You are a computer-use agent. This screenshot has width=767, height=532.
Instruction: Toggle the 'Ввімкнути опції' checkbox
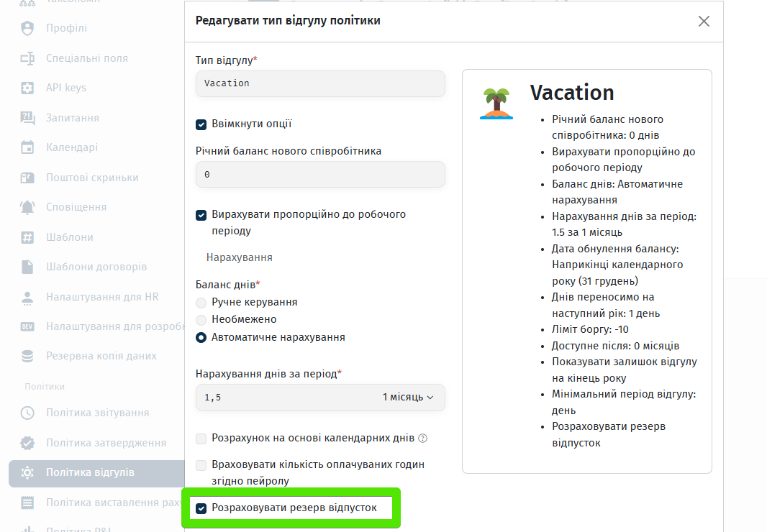pos(201,124)
